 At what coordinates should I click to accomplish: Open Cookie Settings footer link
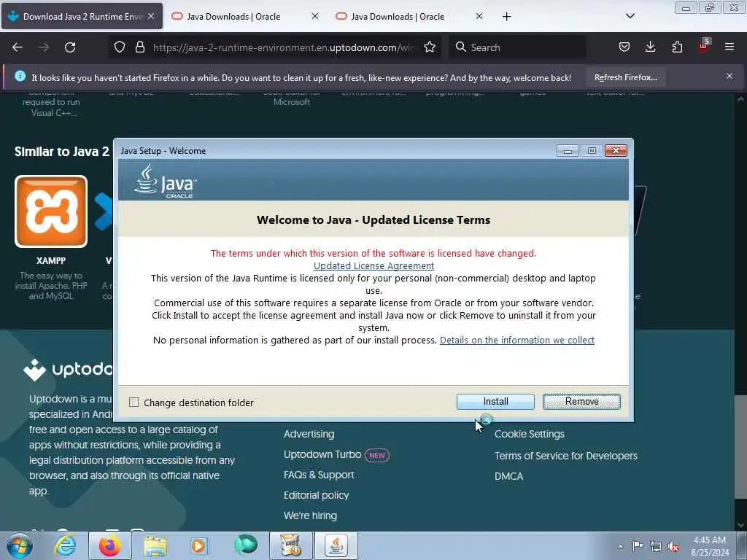point(530,434)
